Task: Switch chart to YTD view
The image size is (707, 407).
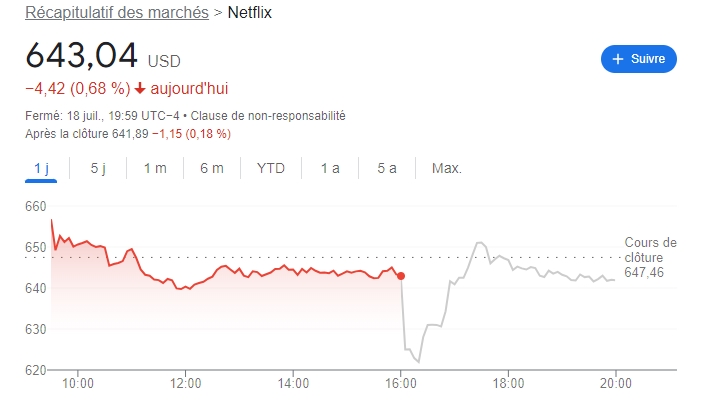Action: point(271,168)
